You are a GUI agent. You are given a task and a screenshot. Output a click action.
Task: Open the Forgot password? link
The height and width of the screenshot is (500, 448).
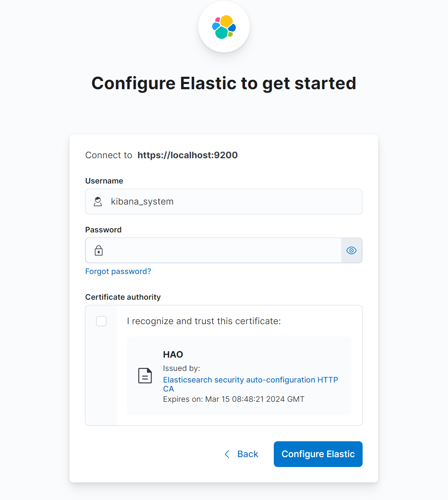coord(118,271)
